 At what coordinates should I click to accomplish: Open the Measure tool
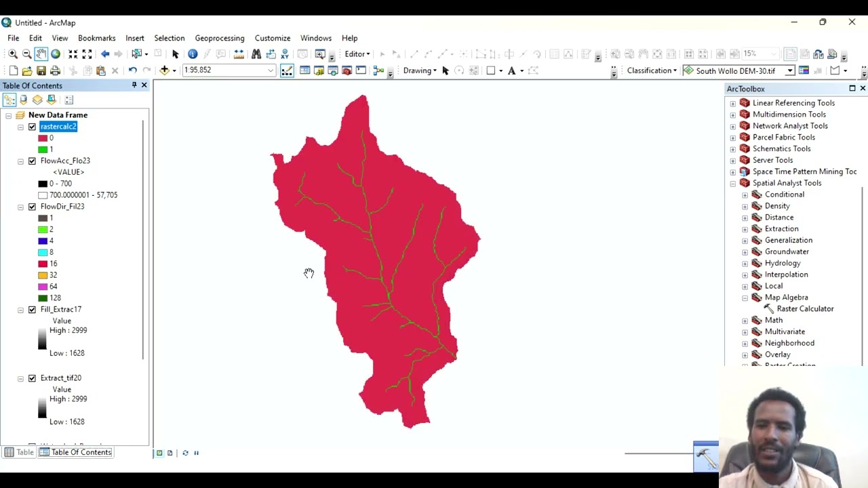click(x=239, y=54)
